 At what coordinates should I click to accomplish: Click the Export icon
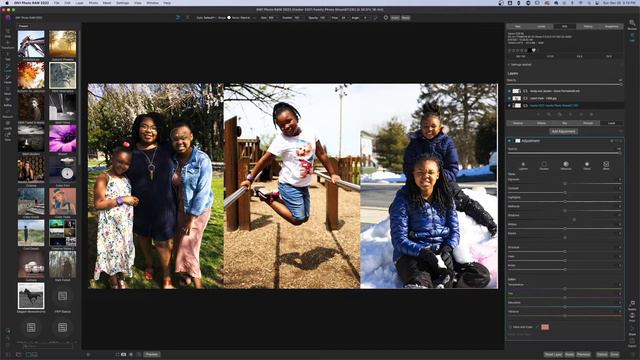pyautogui.click(x=632, y=342)
